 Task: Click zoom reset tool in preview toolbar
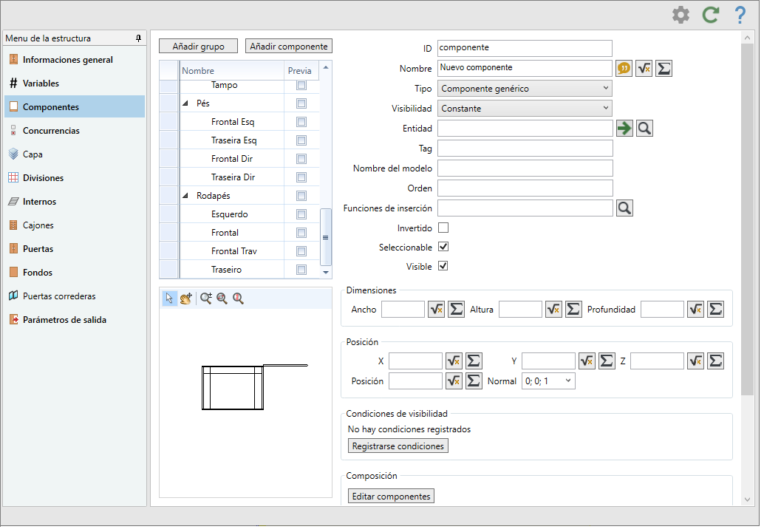click(239, 300)
